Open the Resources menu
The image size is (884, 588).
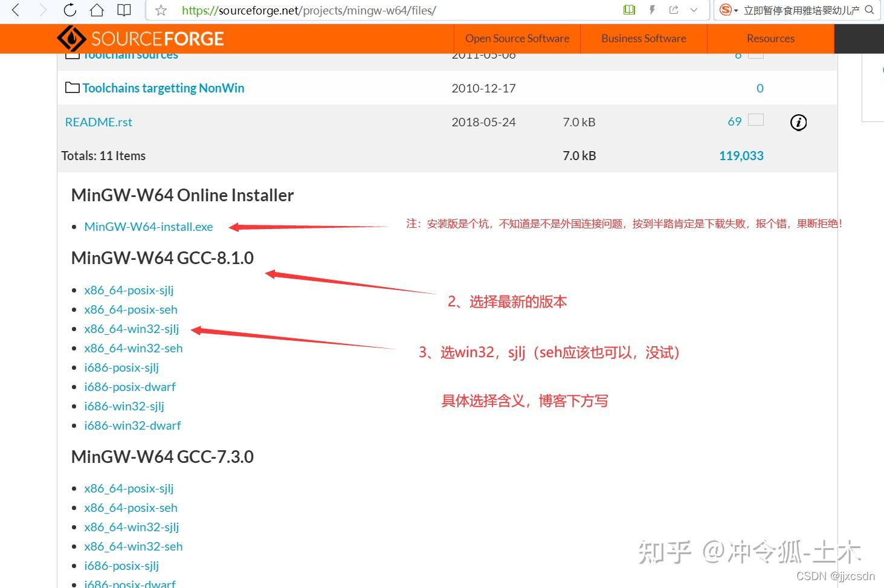[x=770, y=38]
